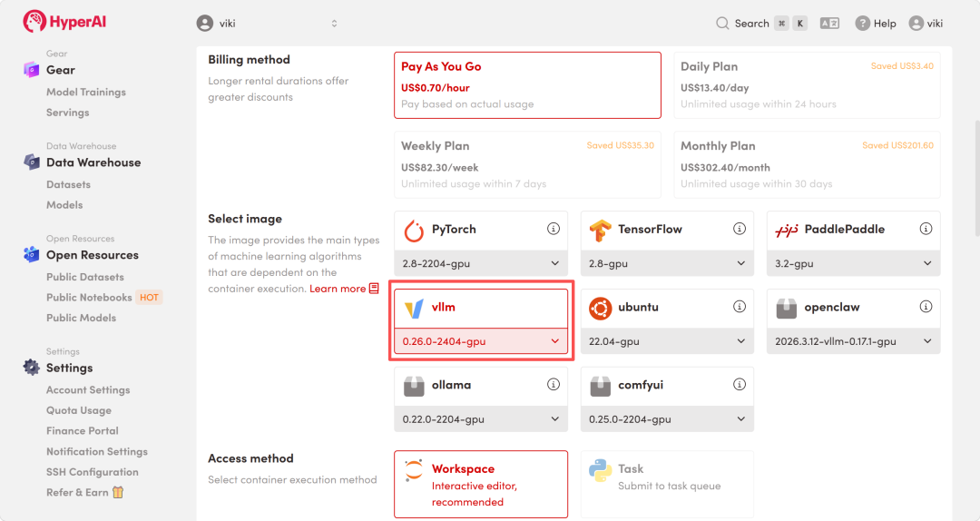
Task: Open ubuntu version dropdown 22.04-gpu
Action: [x=667, y=341]
